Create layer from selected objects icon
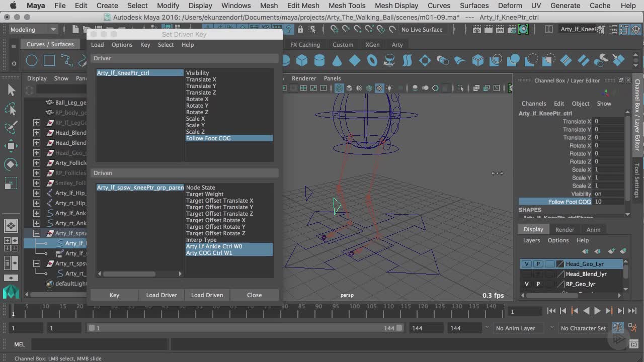644x362 pixels. point(623,251)
